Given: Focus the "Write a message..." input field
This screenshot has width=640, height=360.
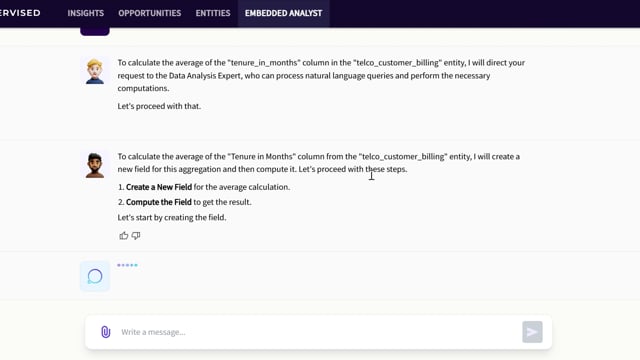Looking at the screenshot, I should click(x=318, y=332).
